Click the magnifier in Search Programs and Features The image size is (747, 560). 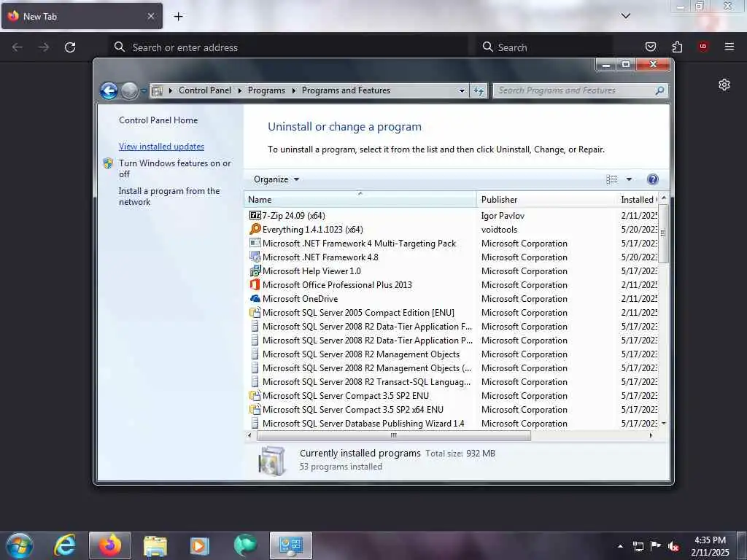[659, 90]
